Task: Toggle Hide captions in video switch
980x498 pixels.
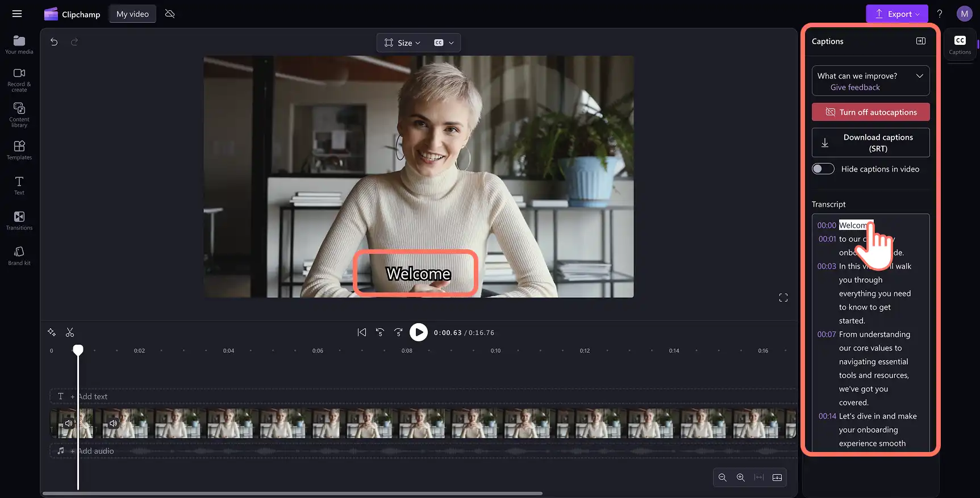Action: (x=823, y=169)
